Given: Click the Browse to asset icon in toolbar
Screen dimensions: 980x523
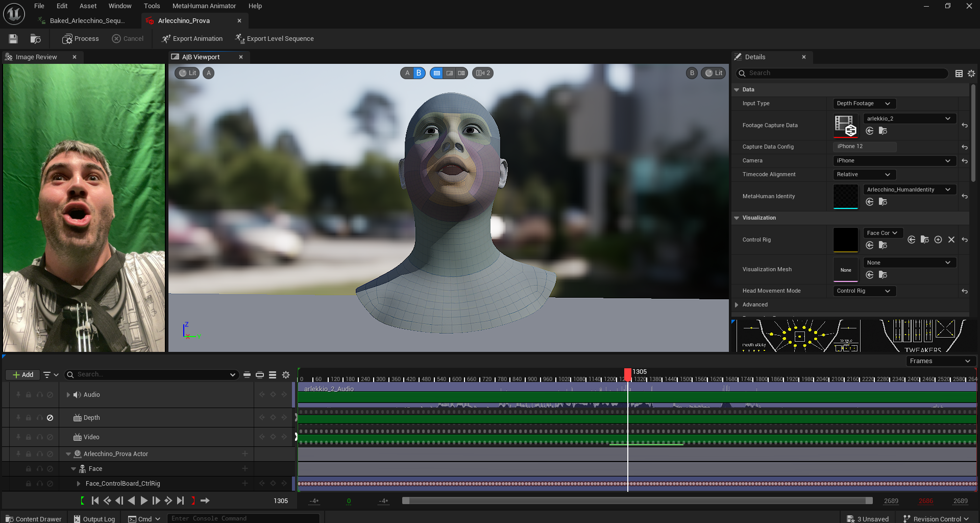Looking at the screenshot, I should [35, 39].
